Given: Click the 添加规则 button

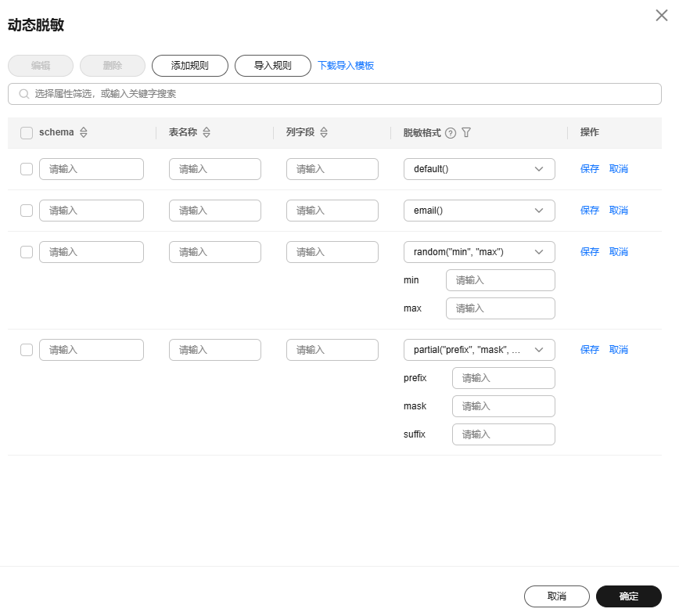Looking at the screenshot, I should (190, 66).
